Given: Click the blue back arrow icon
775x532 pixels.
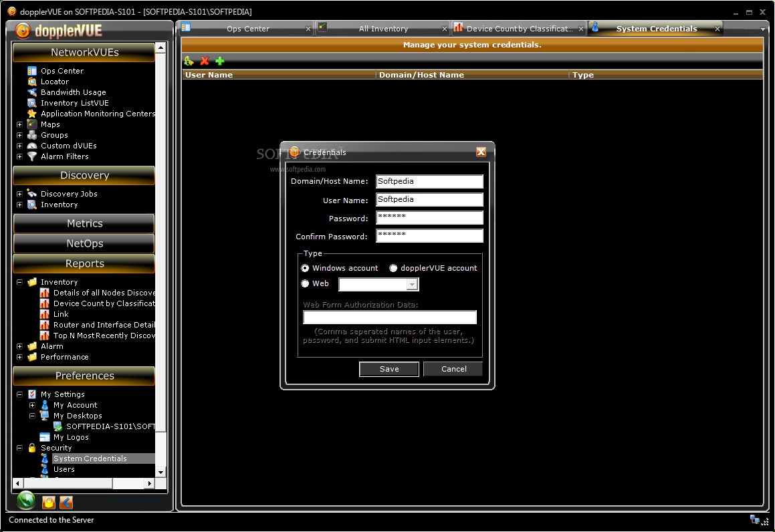Looking at the screenshot, I should (66, 503).
